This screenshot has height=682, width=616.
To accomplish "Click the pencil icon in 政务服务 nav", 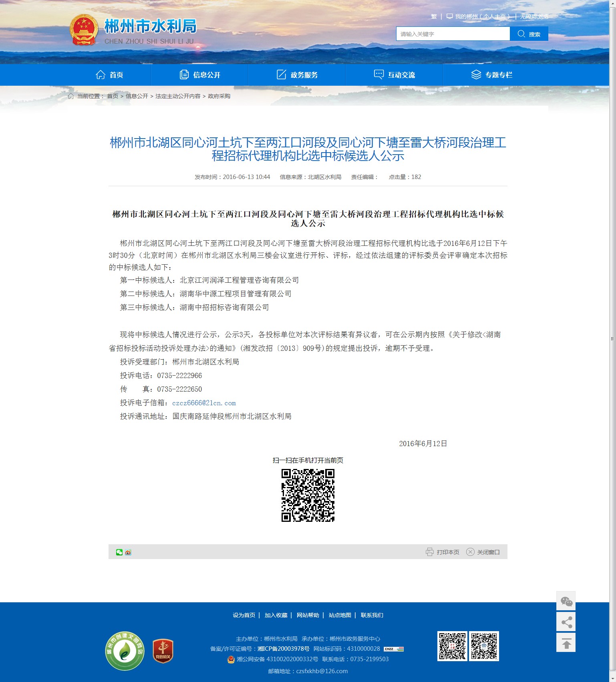I will 282,74.
